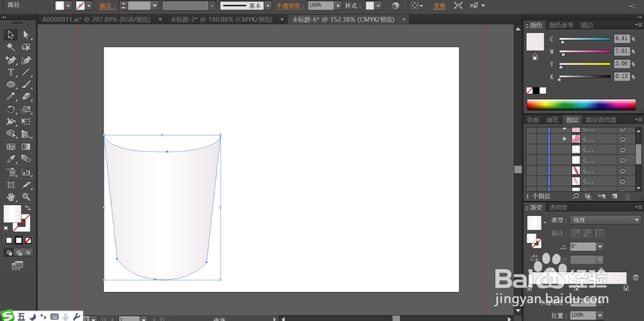Click the CMYK color spectrum bar
This screenshot has height=321, width=644.
click(581, 104)
